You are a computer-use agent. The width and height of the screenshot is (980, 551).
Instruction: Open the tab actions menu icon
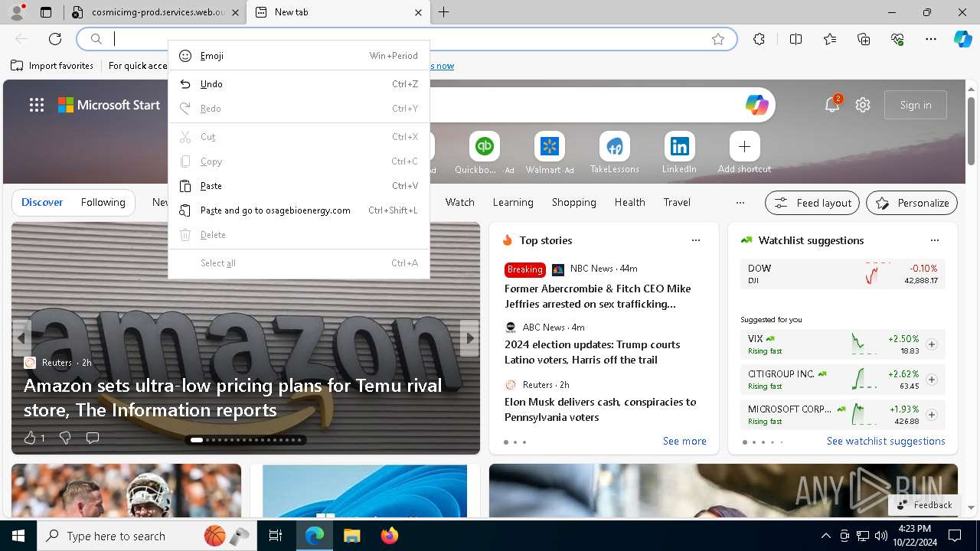46,12
